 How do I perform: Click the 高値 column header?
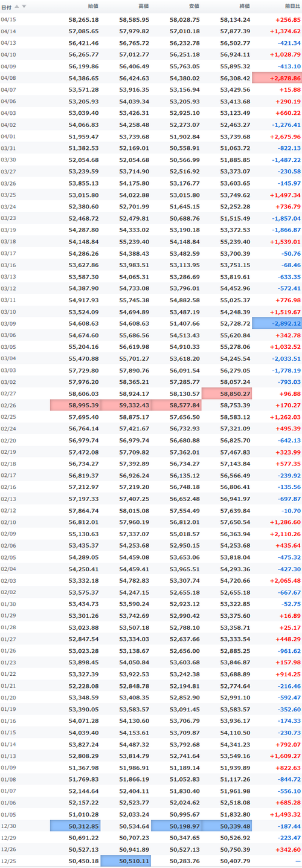click(x=143, y=7)
